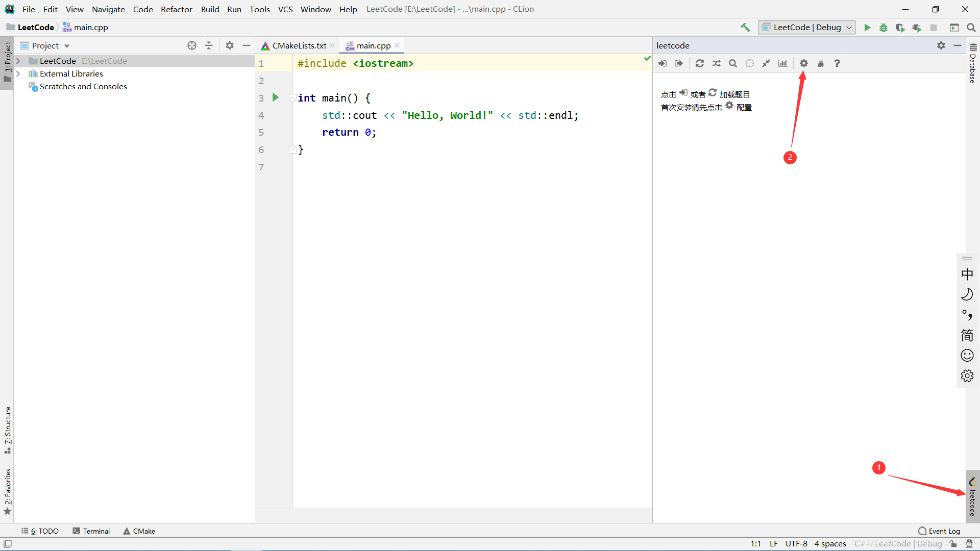Pick a random leetcode question

pyautogui.click(x=717, y=63)
